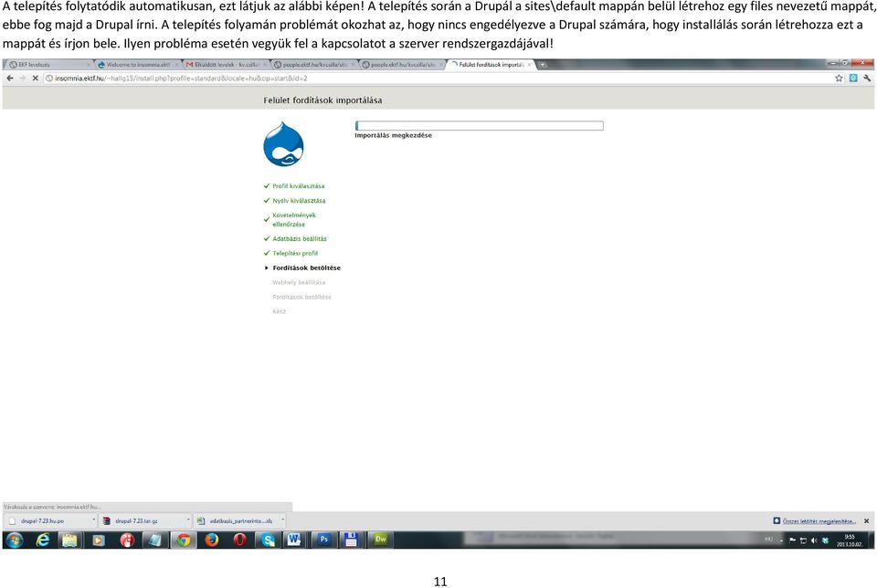Screen dimensions: 877x588
Task: Click floppy disk taskbar icon
Action: 351,540
